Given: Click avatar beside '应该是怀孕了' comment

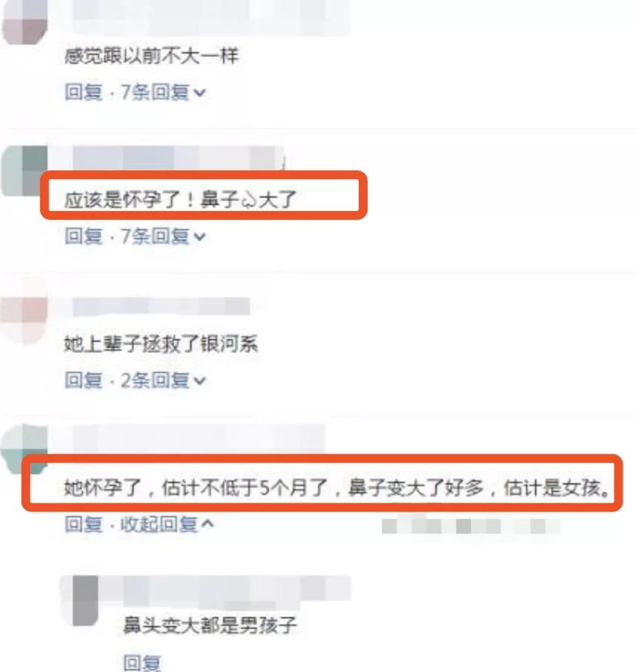Looking at the screenshot, I should pos(25,170).
